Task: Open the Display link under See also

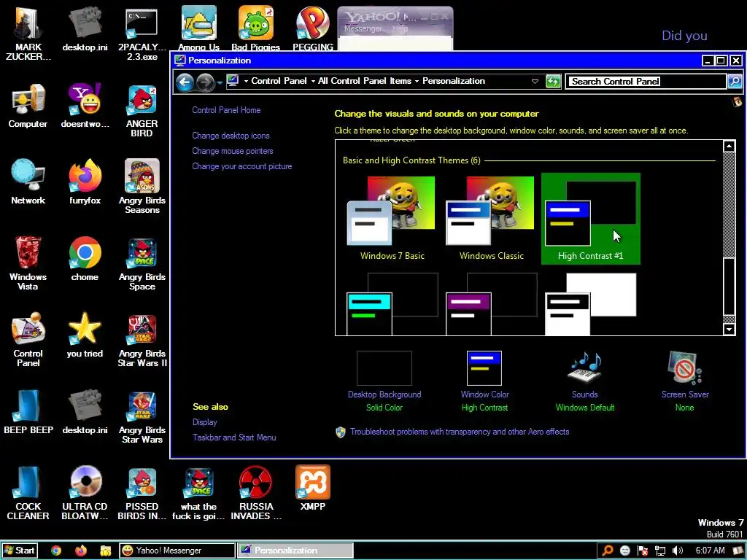Action: click(205, 422)
